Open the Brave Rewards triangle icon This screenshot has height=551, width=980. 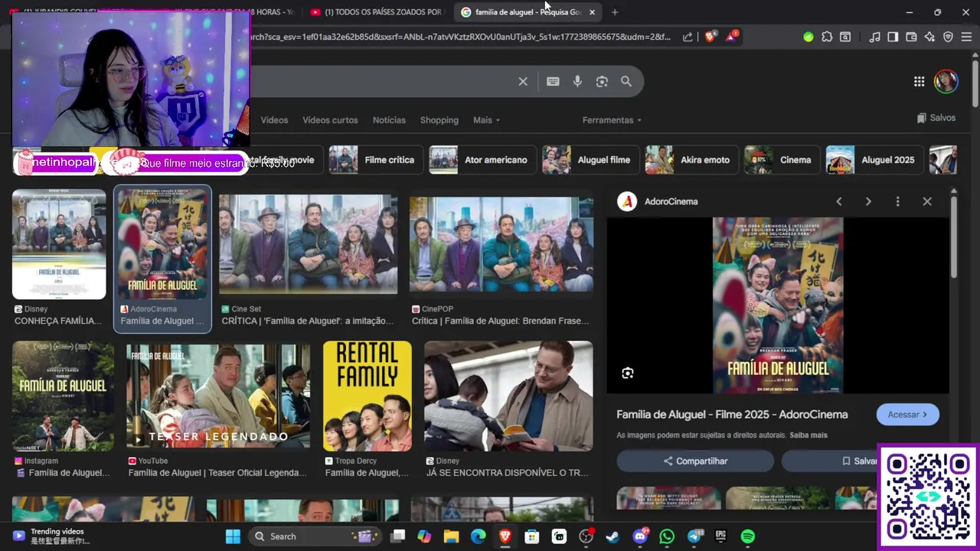(731, 37)
